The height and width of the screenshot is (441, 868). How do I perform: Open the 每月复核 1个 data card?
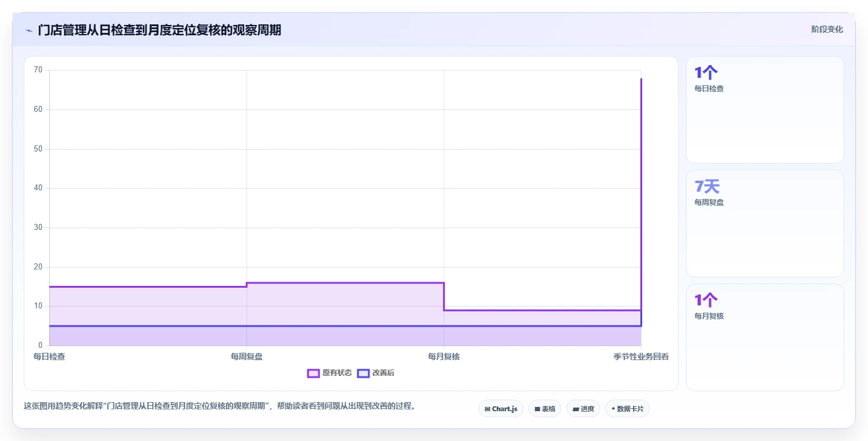tap(765, 337)
